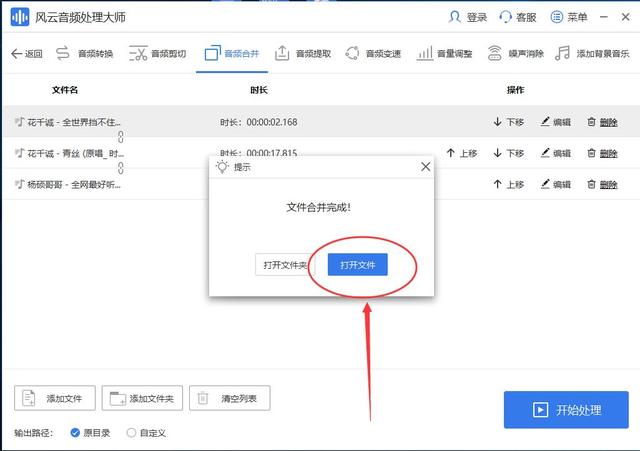The width and height of the screenshot is (640, 451).
Task: Click the 清空列表 button
Action: 229,398
